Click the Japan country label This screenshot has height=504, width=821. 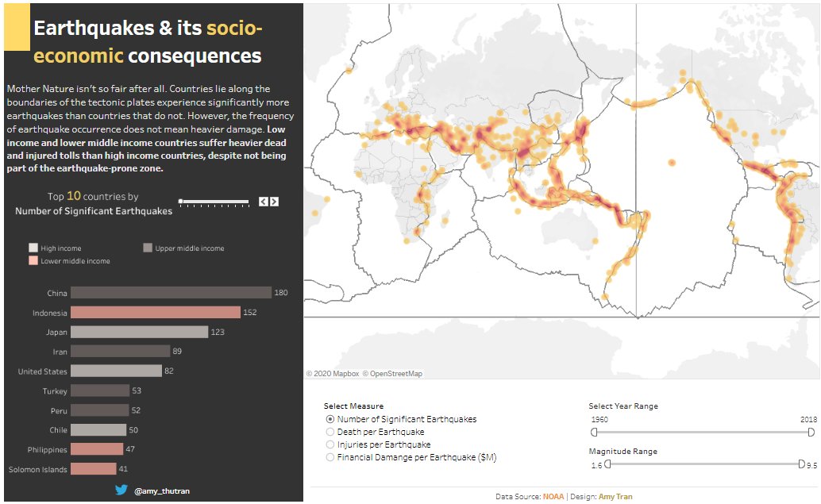pos(56,333)
